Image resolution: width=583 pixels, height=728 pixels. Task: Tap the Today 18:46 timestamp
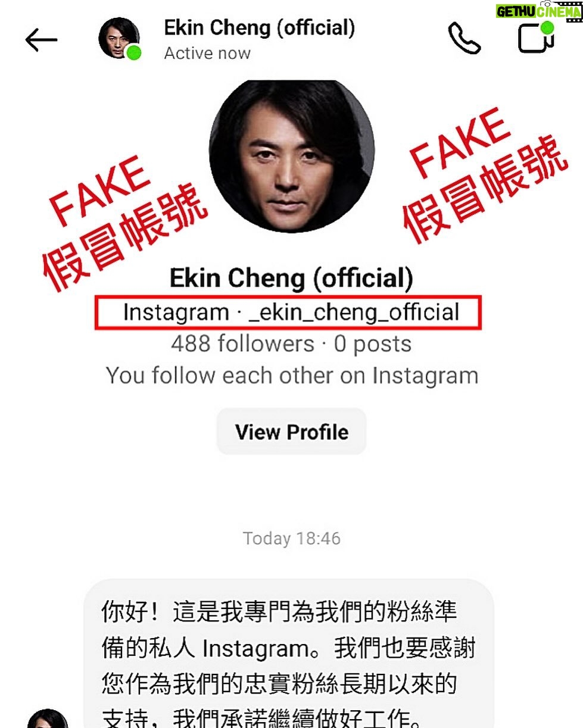(291, 539)
